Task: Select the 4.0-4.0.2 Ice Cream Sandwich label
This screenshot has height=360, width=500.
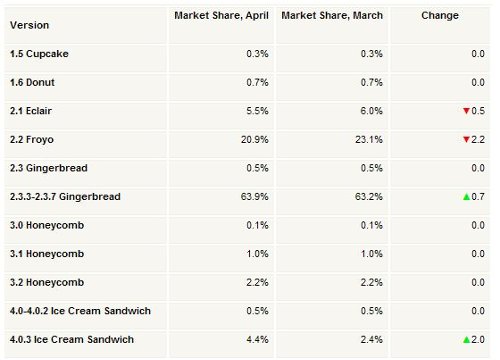Action: coord(80,311)
